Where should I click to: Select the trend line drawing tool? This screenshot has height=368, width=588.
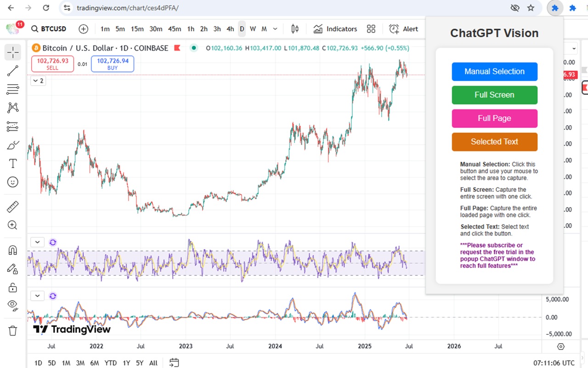pyautogui.click(x=12, y=71)
